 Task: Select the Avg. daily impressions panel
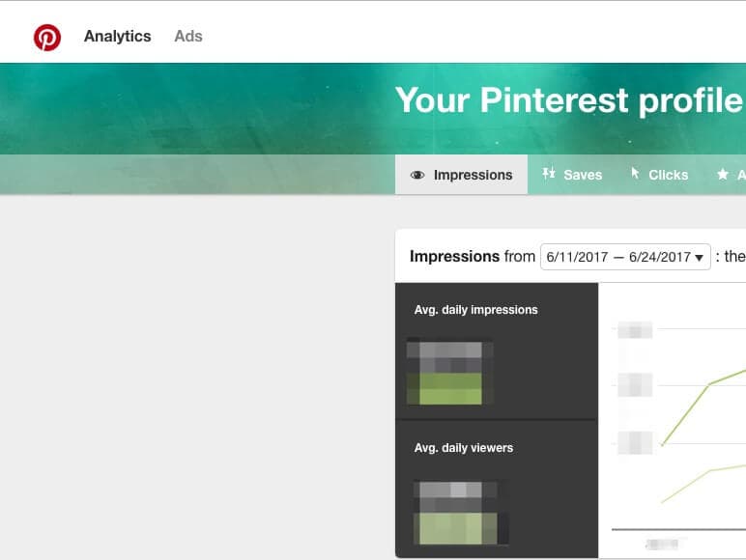497,350
